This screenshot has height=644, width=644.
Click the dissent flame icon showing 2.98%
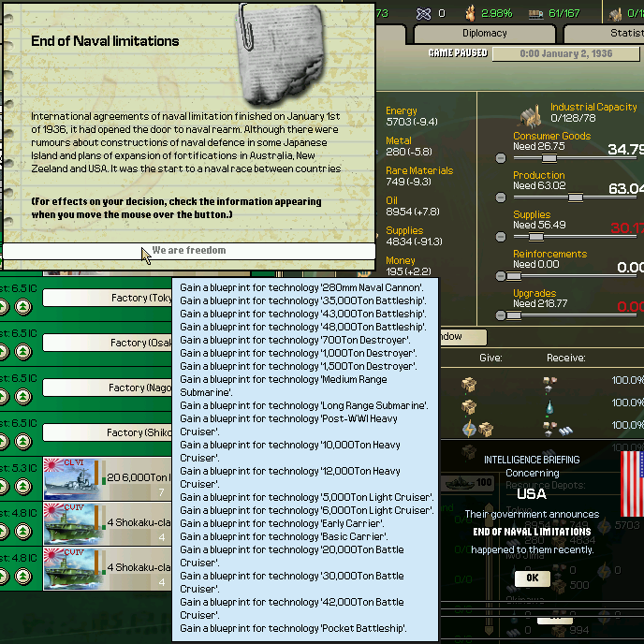point(471,13)
